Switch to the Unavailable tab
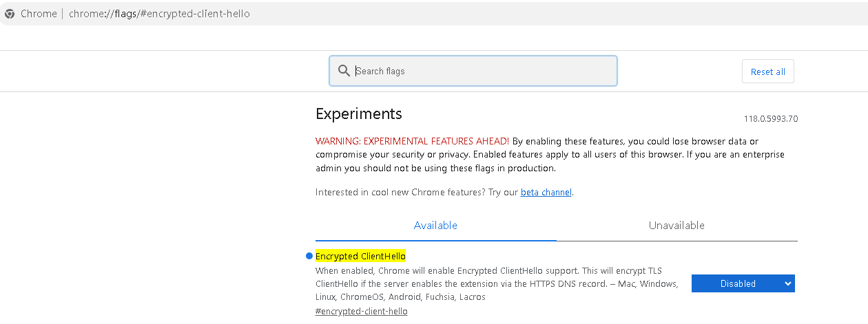This screenshot has height=324, width=868. click(676, 226)
